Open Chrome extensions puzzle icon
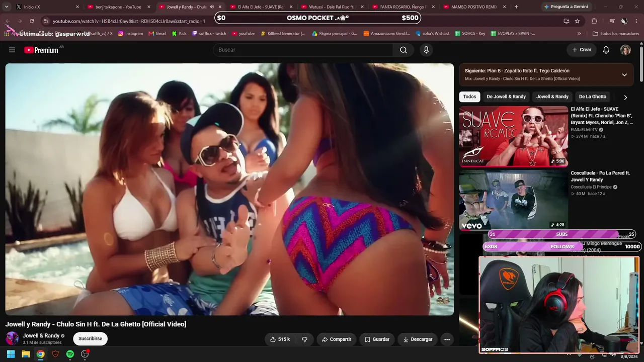This screenshot has width=644, height=362. pos(594,21)
